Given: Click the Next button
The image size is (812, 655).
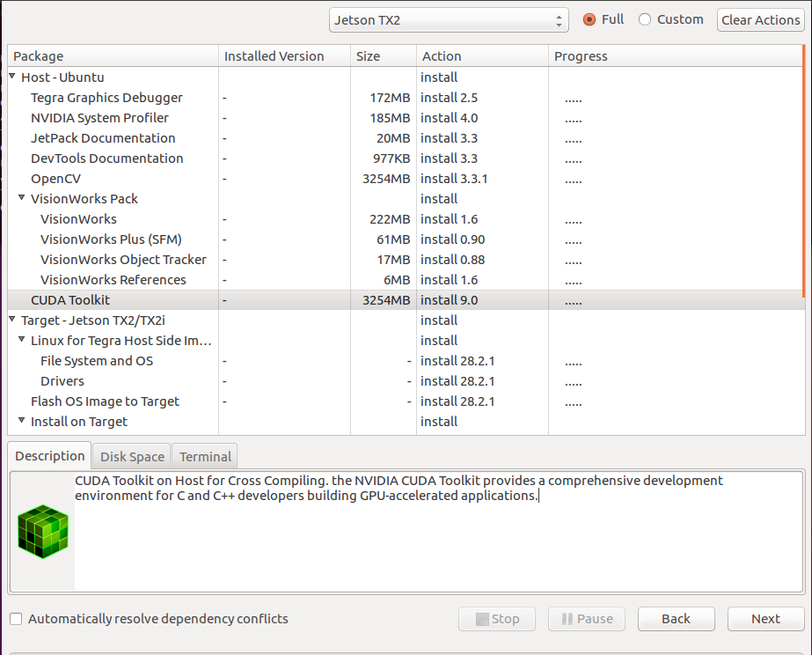Looking at the screenshot, I should pyautogui.click(x=766, y=619).
